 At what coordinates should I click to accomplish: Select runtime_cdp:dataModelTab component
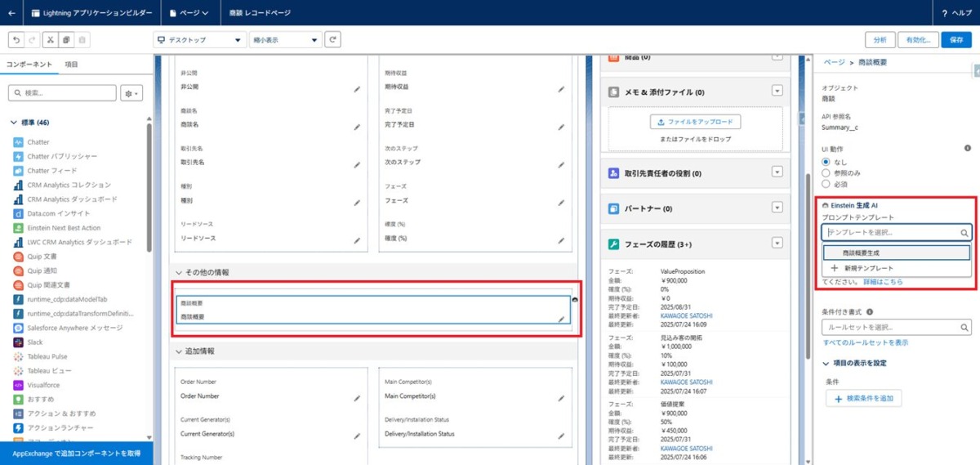pyautogui.click(x=60, y=299)
